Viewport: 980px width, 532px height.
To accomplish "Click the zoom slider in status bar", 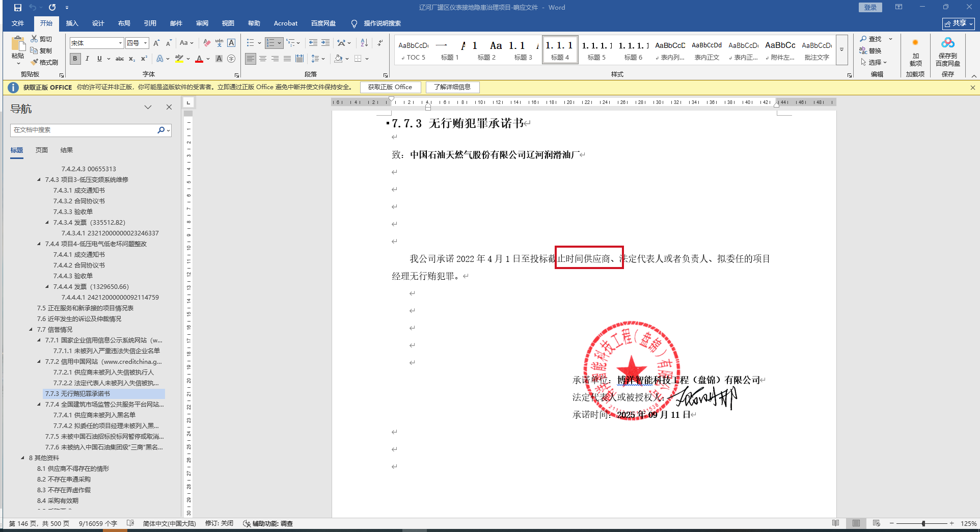I will pyautogui.click(x=923, y=523).
